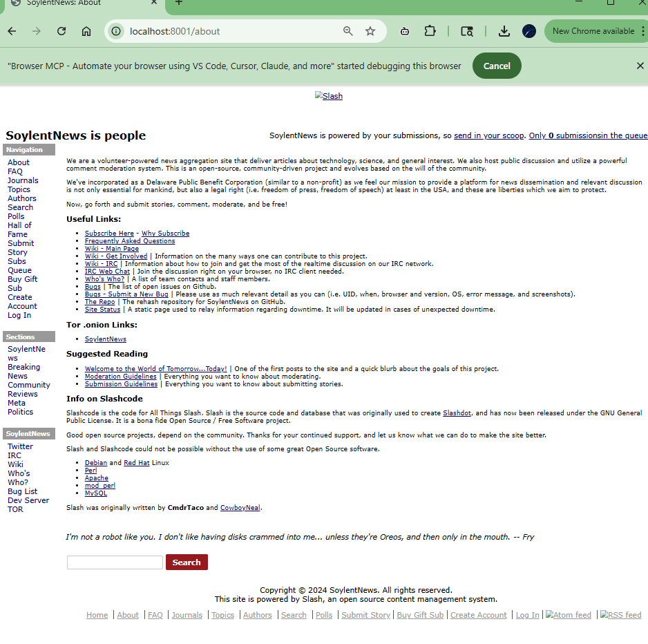
Task: Open Subs Queue in the sidebar
Action: (19, 266)
